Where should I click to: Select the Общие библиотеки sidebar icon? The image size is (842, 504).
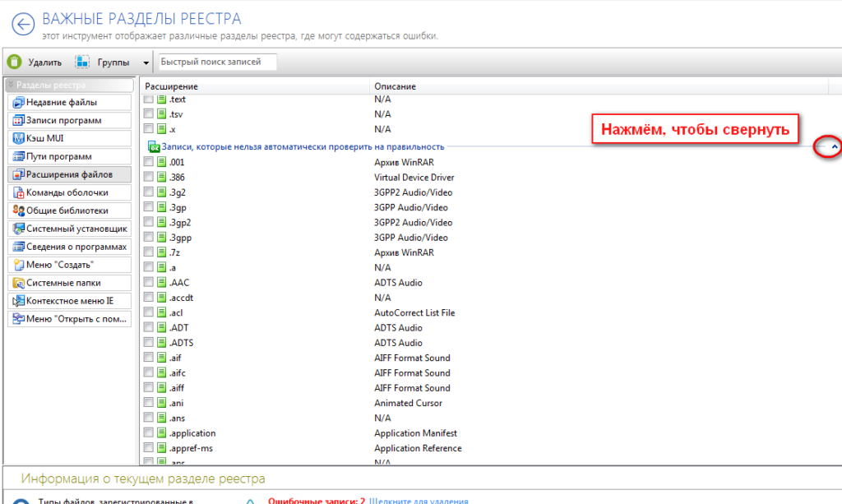18,210
